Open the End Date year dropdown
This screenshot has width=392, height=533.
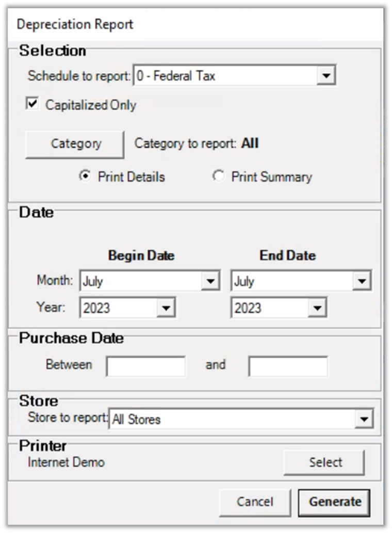coord(316,309)
